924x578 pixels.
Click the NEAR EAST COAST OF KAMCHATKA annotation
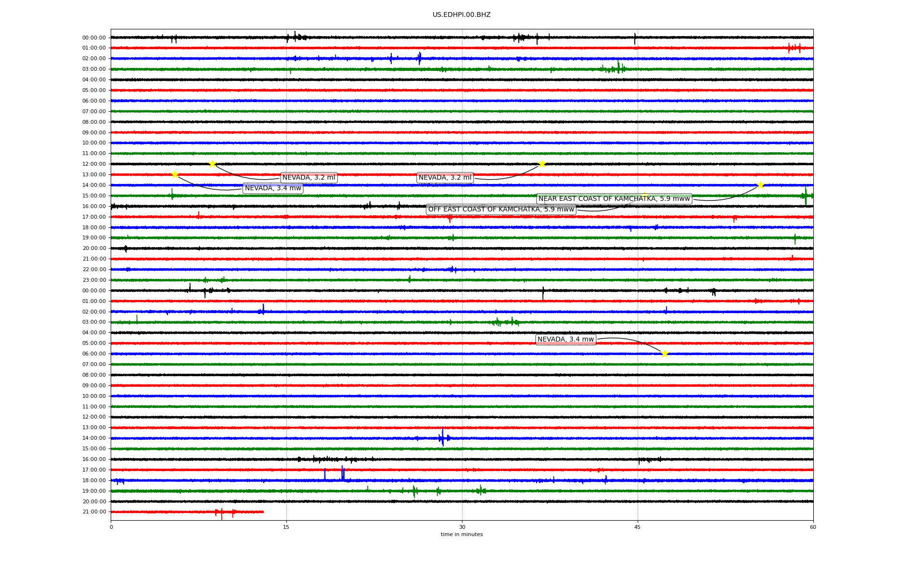[x=614, y=199]
